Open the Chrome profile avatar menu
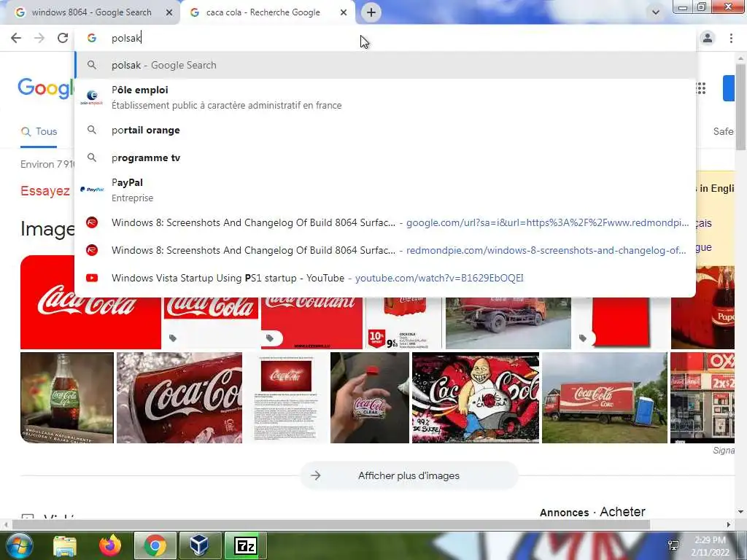The image size is (747, 560). pyautogui.click(x=708, y=38)
